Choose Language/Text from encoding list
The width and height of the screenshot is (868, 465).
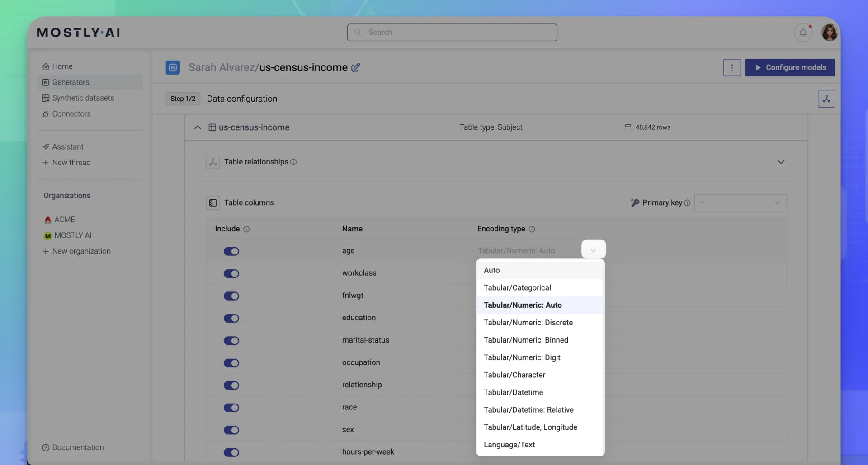[509, 445]
